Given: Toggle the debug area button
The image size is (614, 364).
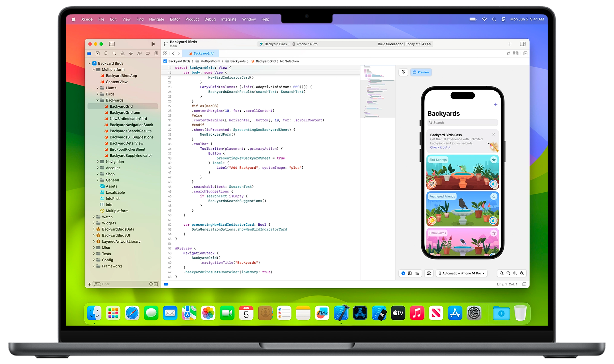Looking at the screenshot, I should point(524,284).
